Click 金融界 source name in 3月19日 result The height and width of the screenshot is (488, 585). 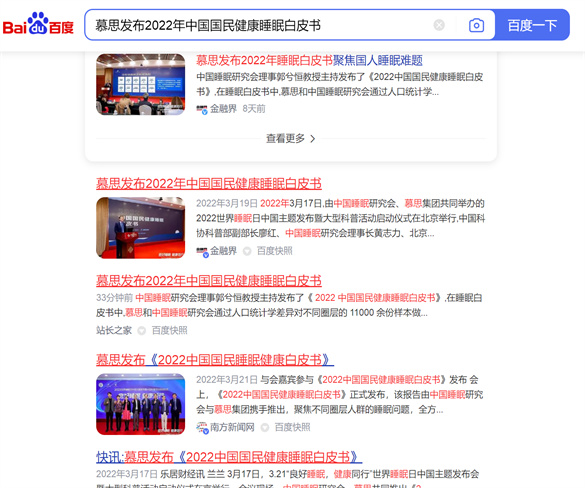[223, 251]
